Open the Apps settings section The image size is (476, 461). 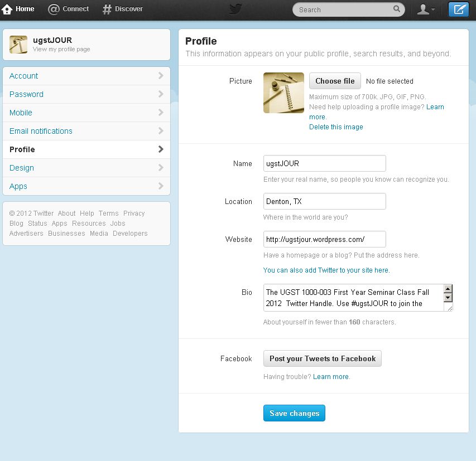[86, 186]
